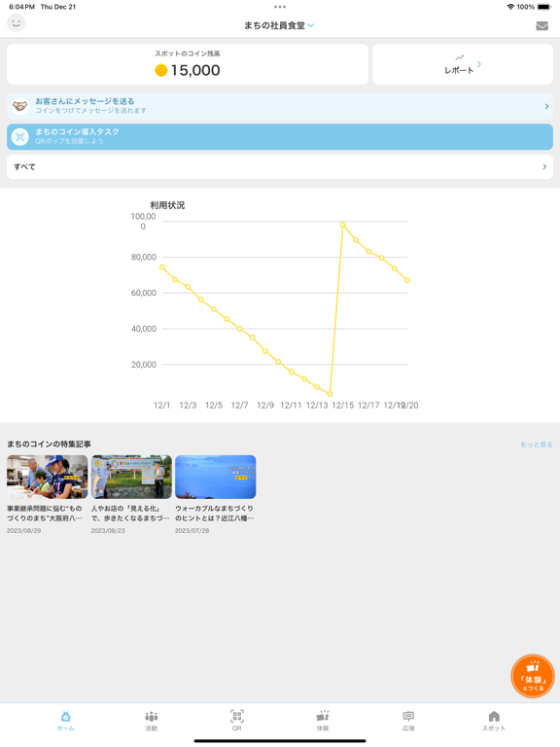The image size is (560, 747).
Task: Switch to スポット tab
Action: click(x=494, y=721)
